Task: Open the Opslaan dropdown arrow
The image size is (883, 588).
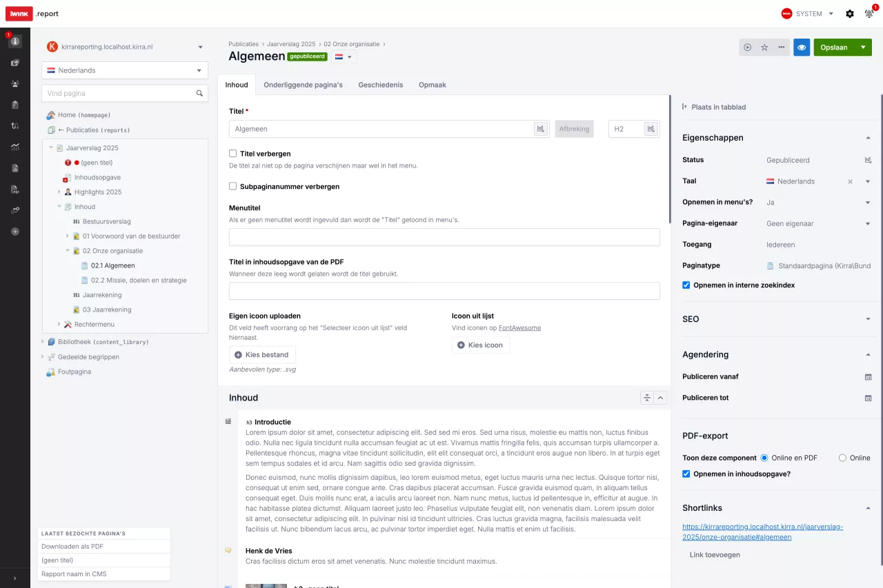Action: tap(863, 48)
